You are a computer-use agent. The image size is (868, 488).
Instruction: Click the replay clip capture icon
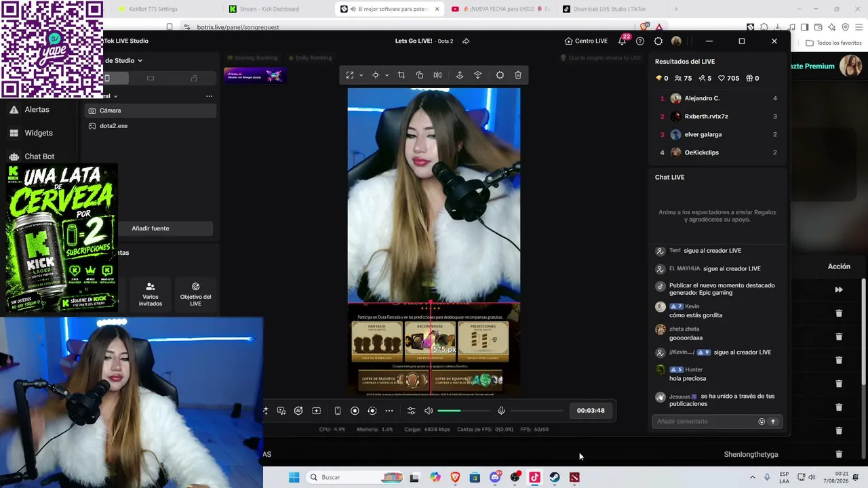point(372,411)
